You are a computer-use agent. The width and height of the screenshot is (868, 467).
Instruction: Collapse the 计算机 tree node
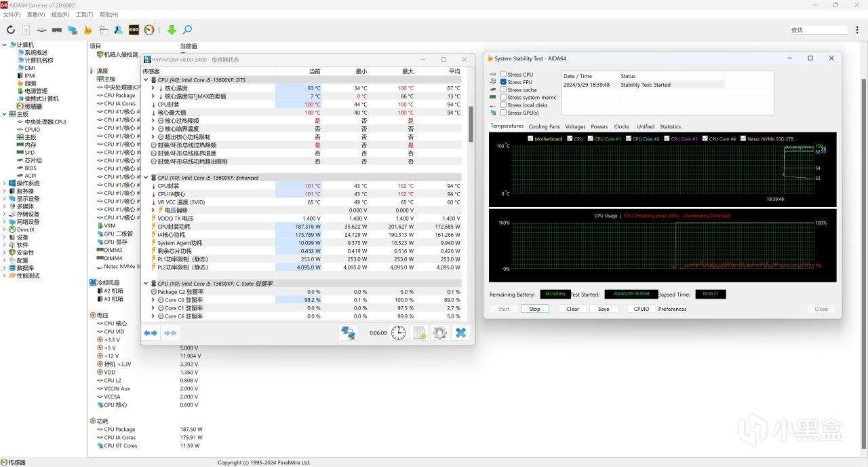(4, 45)
